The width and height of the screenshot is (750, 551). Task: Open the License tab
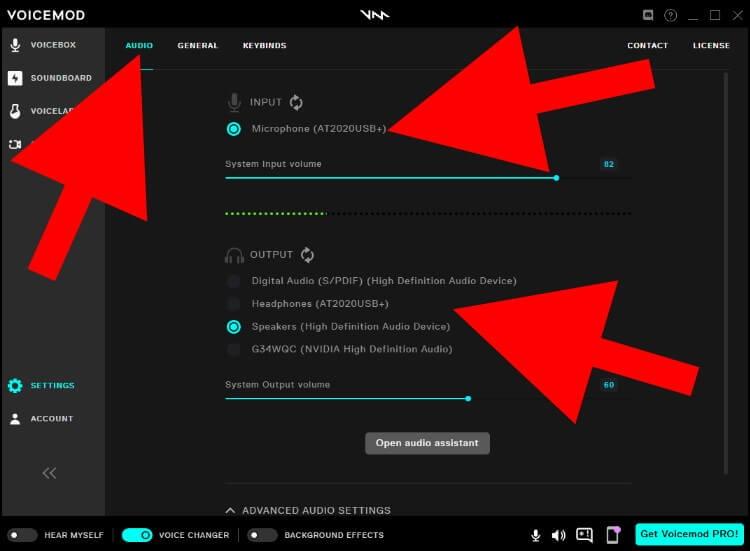(x=711, y=45)
